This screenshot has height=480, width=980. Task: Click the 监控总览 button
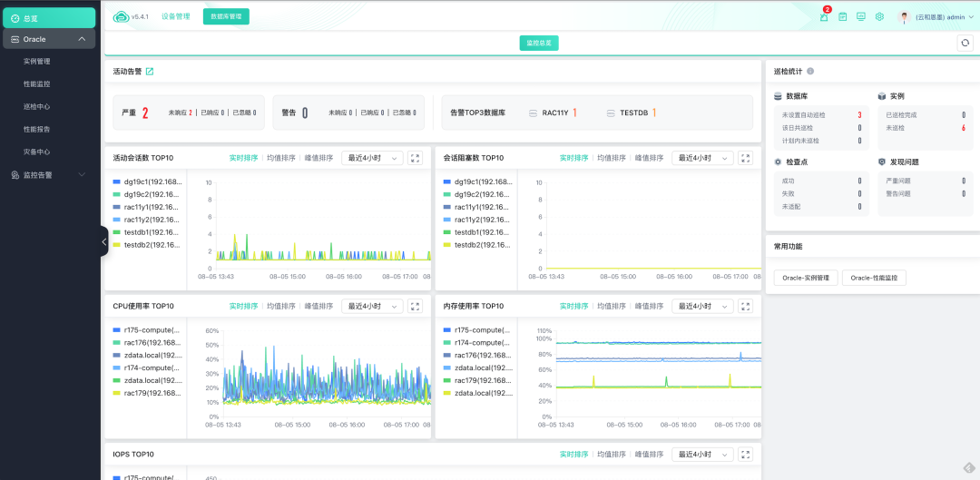pyautogui.click(x=539, y=44)
